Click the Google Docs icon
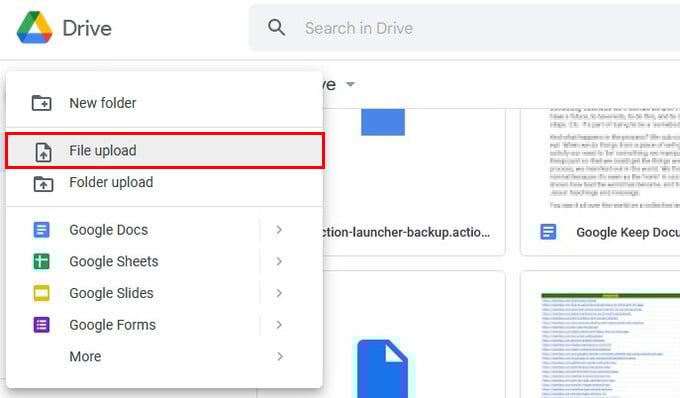Screen dimensions: 680x398 click(42, 230)
